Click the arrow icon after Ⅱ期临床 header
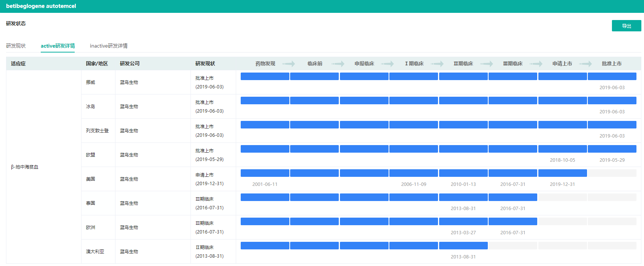This screenshot has height=266, width=644. pos(487,64)
